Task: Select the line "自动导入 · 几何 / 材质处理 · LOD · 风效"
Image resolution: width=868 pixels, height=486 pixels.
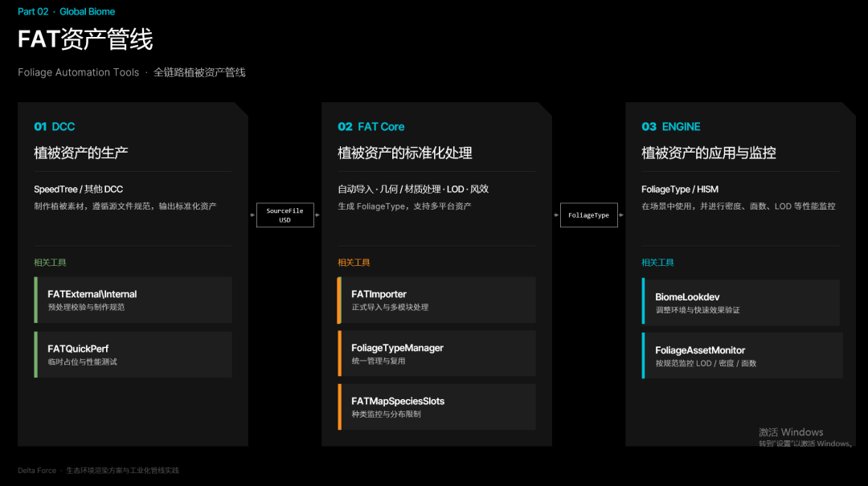Action: coord(413,190)
